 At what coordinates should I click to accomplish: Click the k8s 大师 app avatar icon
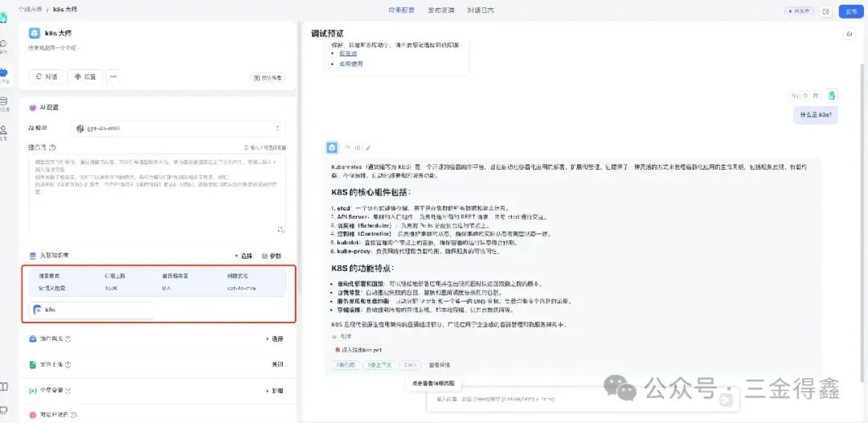pyautogui.click(x=35, y=33)
